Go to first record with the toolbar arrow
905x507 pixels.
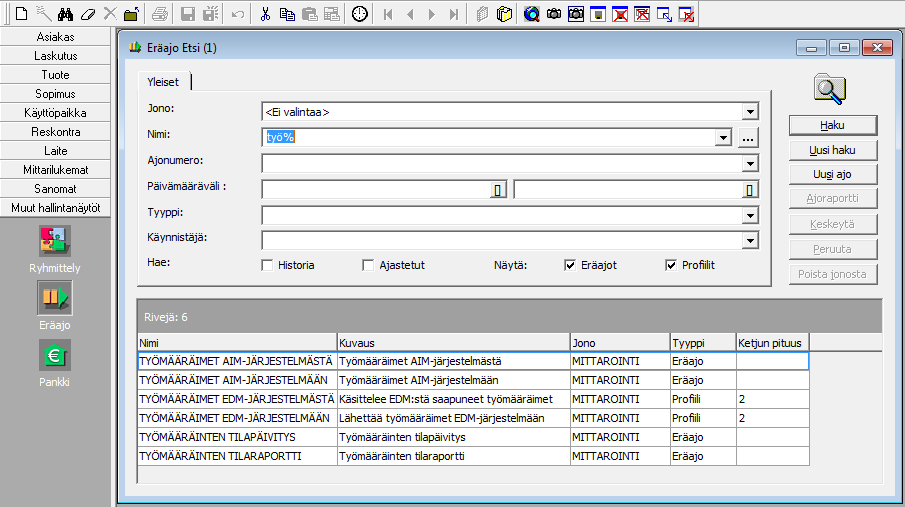click(x=388, y=14)
